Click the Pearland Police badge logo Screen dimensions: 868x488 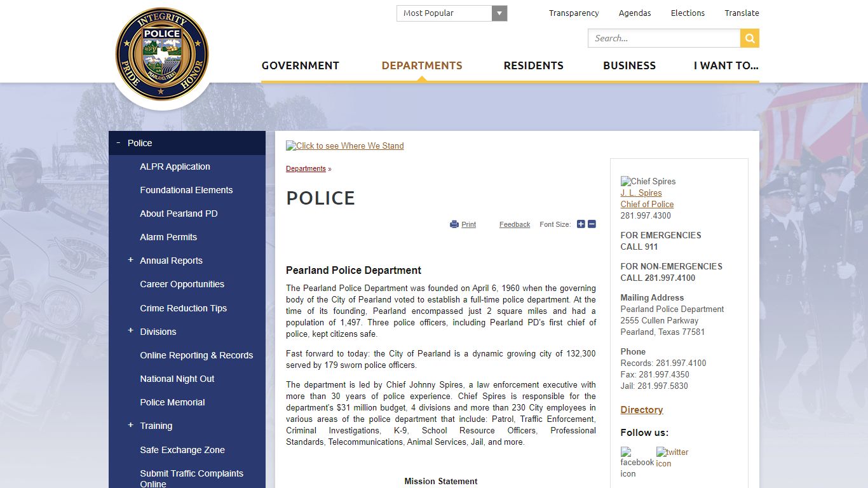coord(162,54)
